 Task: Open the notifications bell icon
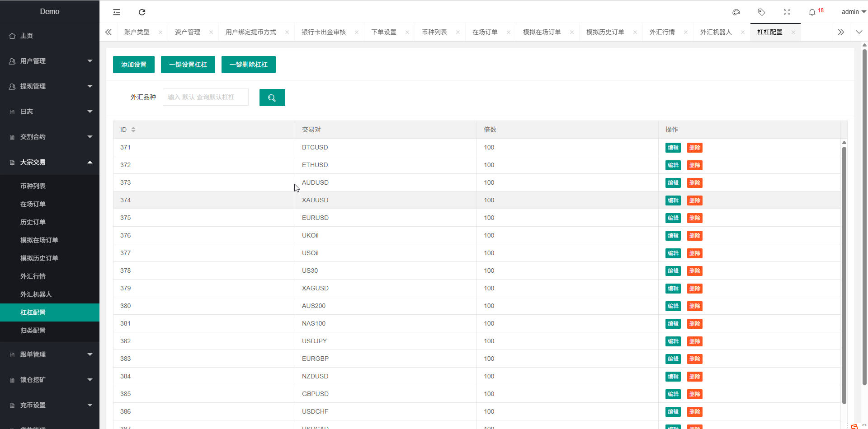coord(812,12)
